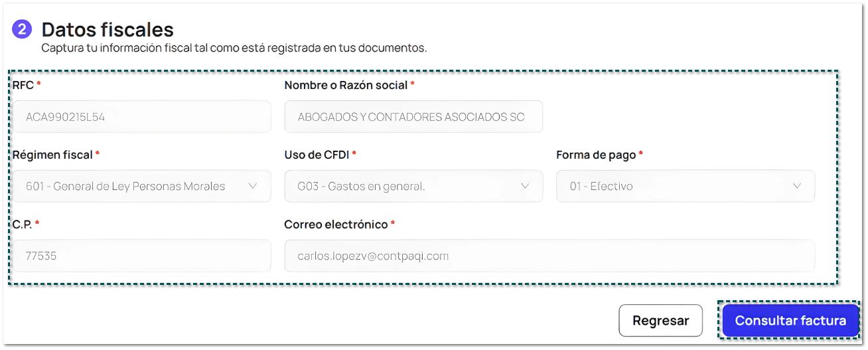Click the 'Uso de CFDI' label

coord(317,154)
